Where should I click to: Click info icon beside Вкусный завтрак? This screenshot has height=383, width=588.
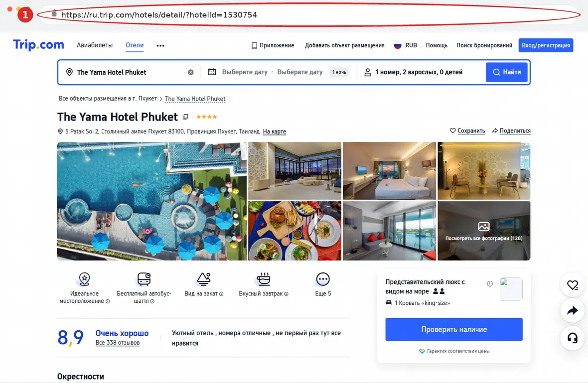tap(286, 294)
